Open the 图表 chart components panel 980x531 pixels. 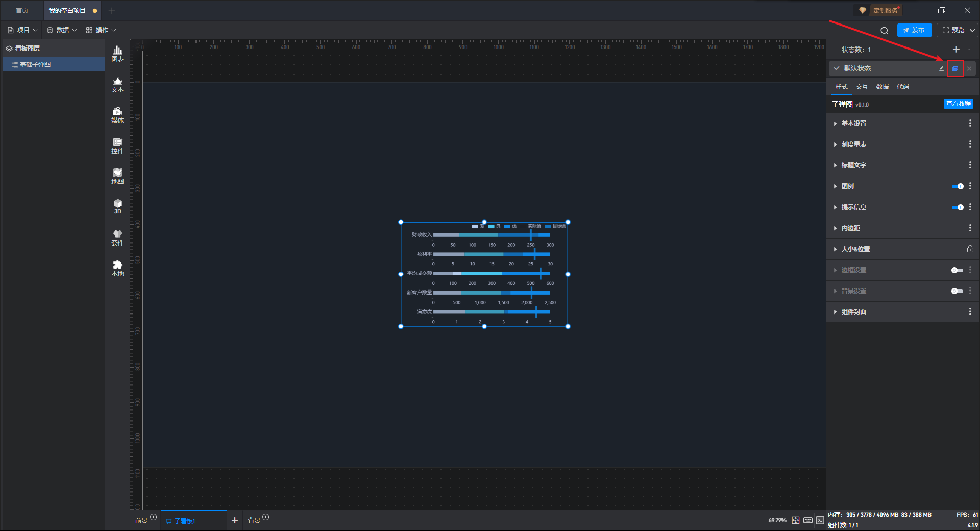[x=117, y=54]
